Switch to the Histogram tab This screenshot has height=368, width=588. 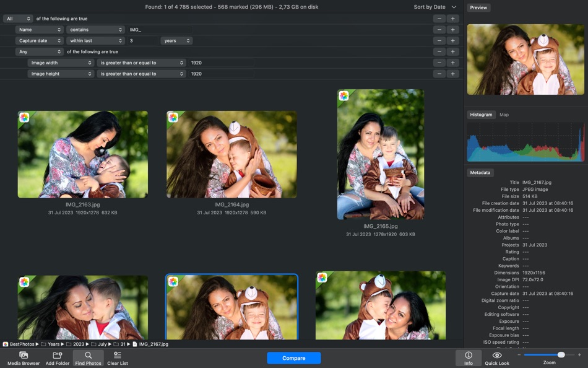pyautogui.click(x=480, y=115)
